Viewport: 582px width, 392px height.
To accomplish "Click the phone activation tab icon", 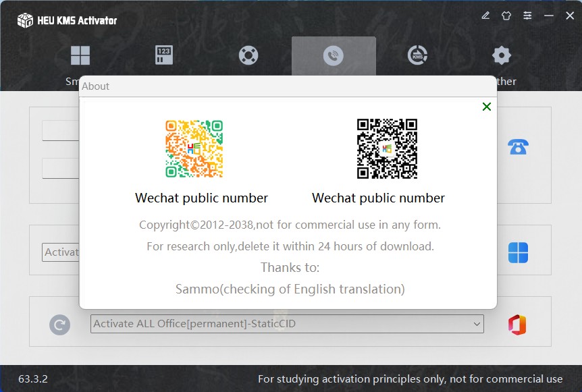I will click(334, 55).
